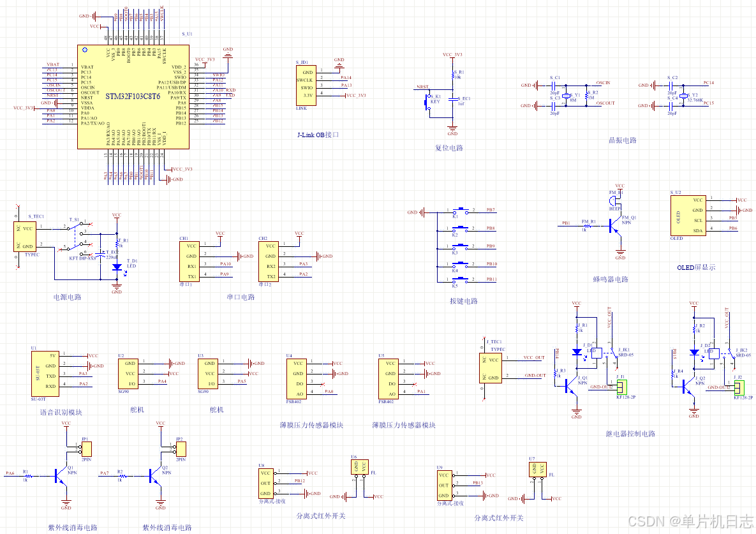The width and height of the screenshot is (756, 534).
Task: Select the CH1 serial port 1 connector
Action: tap(188, 262)
